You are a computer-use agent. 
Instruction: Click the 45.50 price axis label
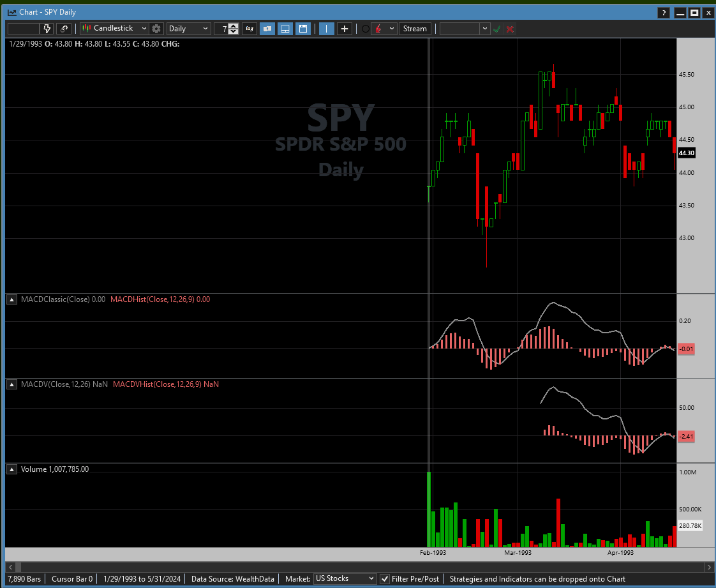point(686,75)
